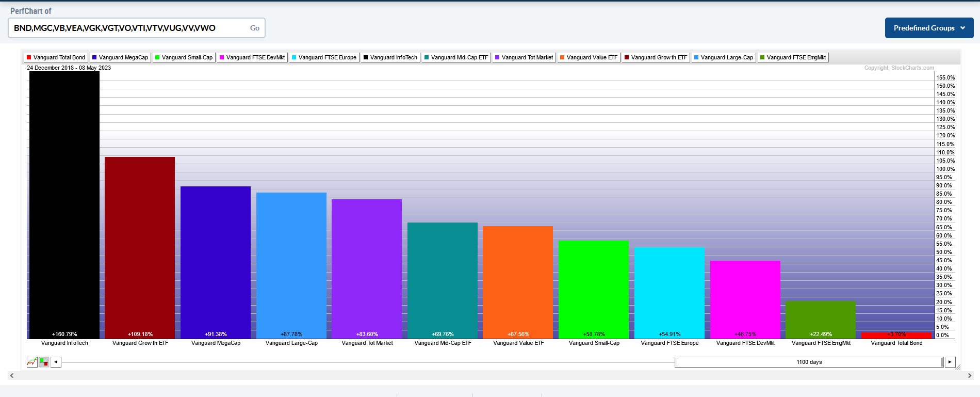The height and width of the screenshot is (397, 980).
Task: Click the date slider left arrow
Action: (x=56, y=362)
